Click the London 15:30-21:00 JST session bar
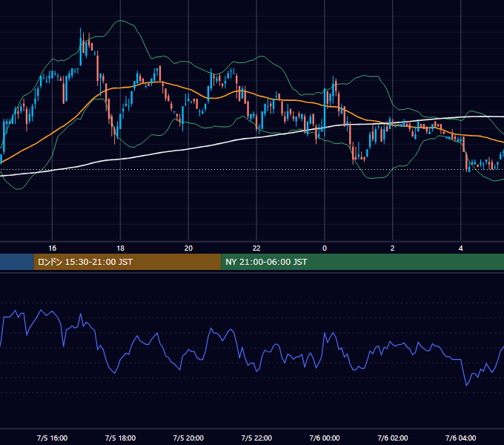Viewport: 504px width, 445px height. click(127, 262)
